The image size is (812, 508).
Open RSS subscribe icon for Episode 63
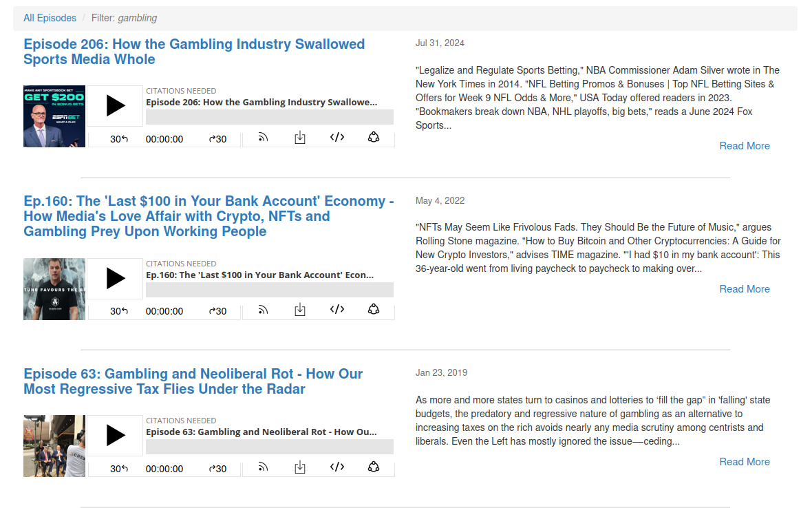[263, 467]
